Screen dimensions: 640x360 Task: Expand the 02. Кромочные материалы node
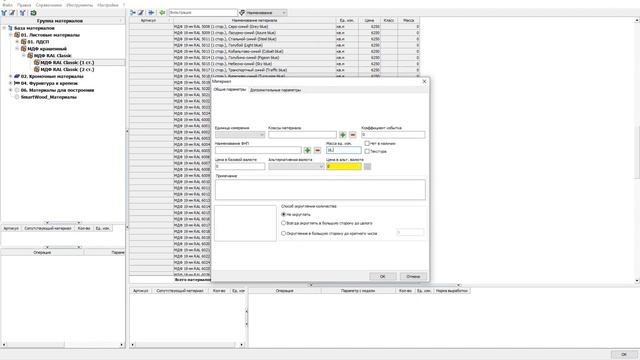tap(11, 76)
